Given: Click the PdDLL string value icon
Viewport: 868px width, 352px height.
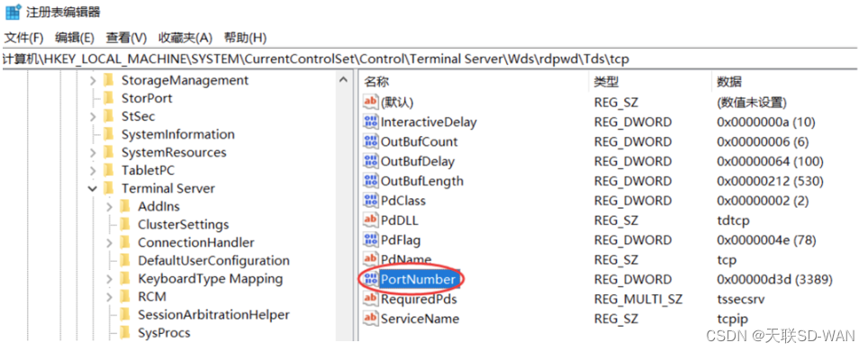Looking at the screenshot, I should click(370, 221).
